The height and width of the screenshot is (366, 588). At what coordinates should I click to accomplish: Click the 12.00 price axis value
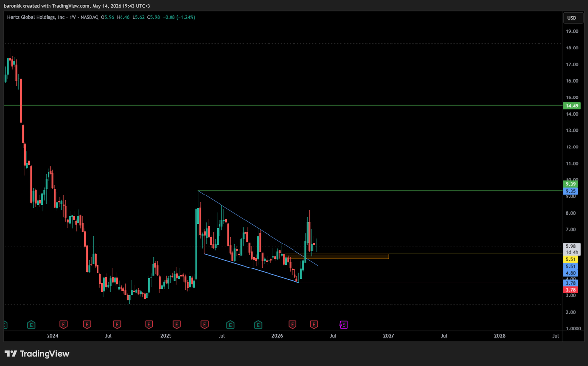571,147
